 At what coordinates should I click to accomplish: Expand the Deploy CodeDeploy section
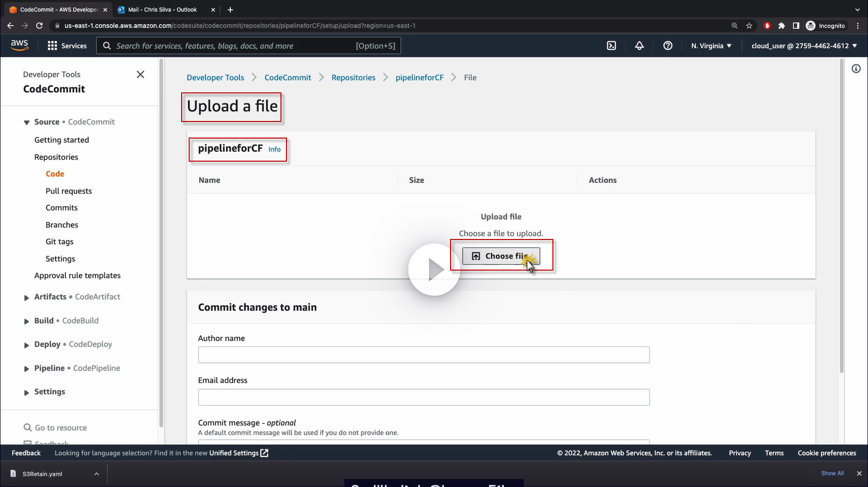27,345
